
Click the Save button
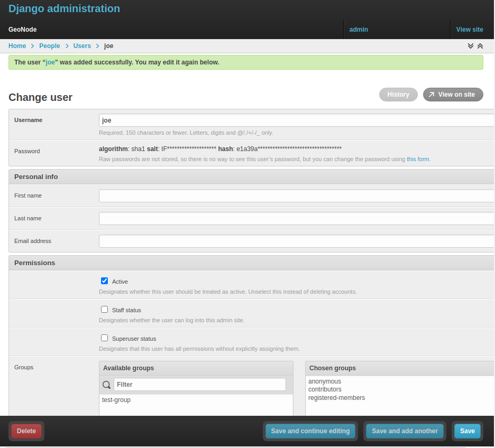(467, 431)
